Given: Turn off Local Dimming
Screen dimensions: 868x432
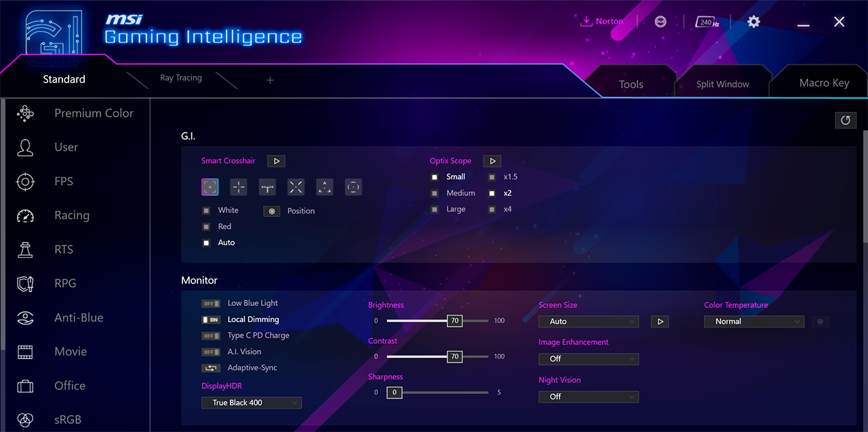Looking at the screenshot, I should coord(211,319).
